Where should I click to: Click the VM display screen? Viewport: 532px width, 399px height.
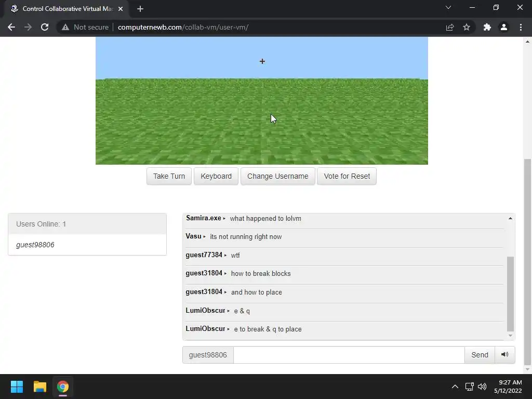(262, 101)
